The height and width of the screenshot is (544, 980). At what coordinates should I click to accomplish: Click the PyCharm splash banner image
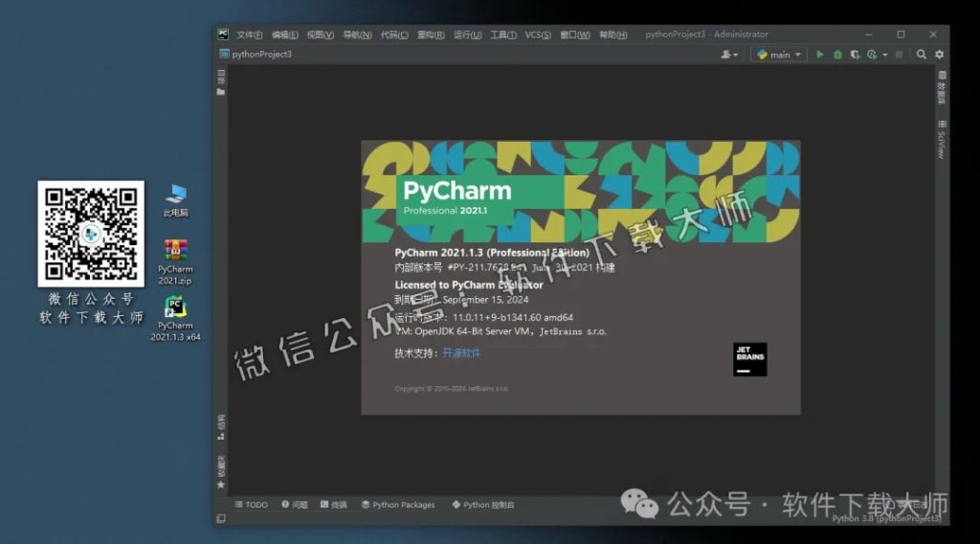coord(581,192)
